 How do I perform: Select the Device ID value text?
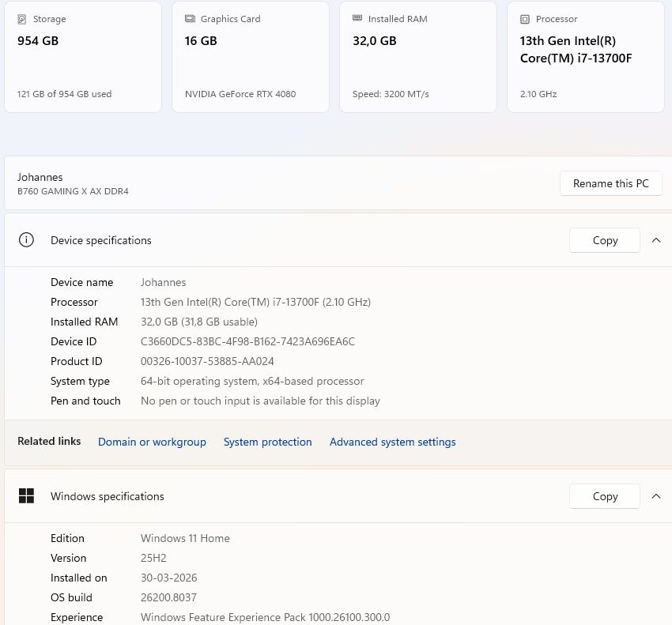coord(247,341)
